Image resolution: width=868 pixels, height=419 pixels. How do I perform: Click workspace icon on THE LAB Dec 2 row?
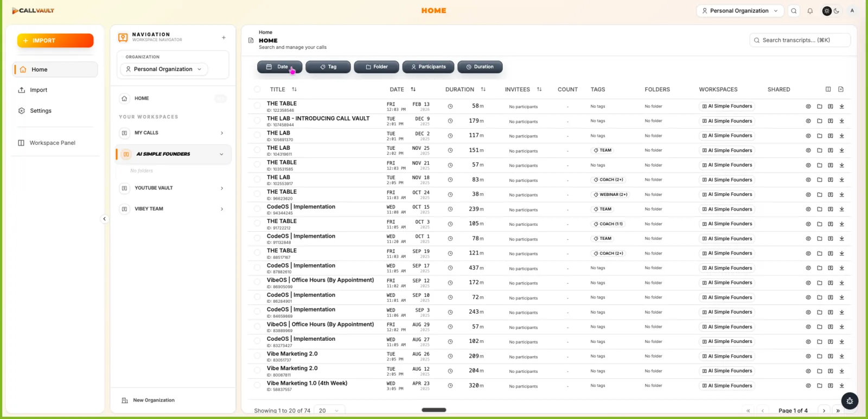pos(830,136)
